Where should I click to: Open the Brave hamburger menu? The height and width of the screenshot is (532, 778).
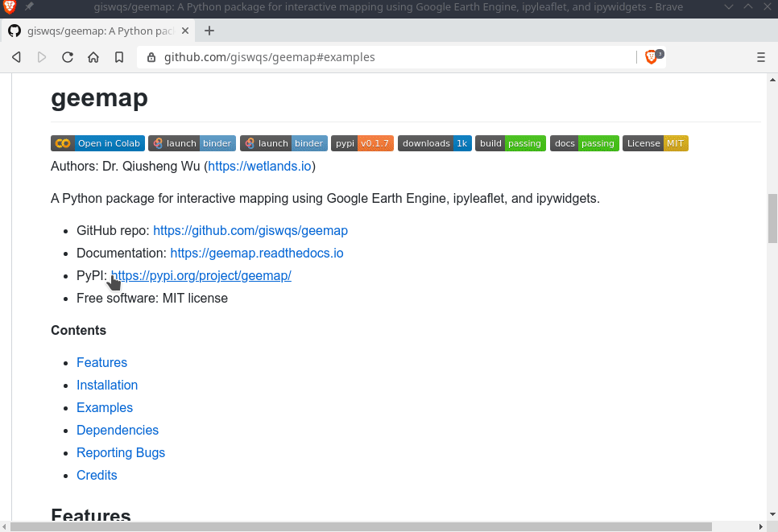(x=760, y=57)
